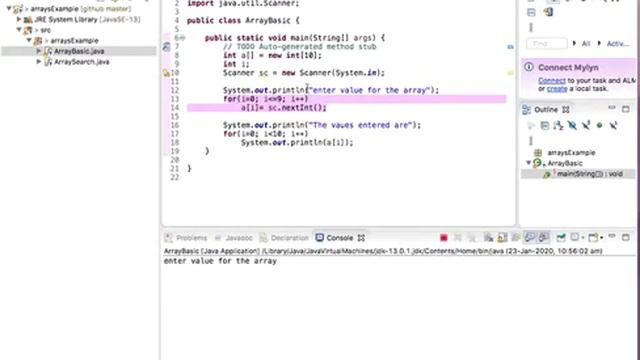The width and height of the screenshot is (640, 360).
Task: Open the Display Selected Console dropdown arrow
Action: [582, 238]
